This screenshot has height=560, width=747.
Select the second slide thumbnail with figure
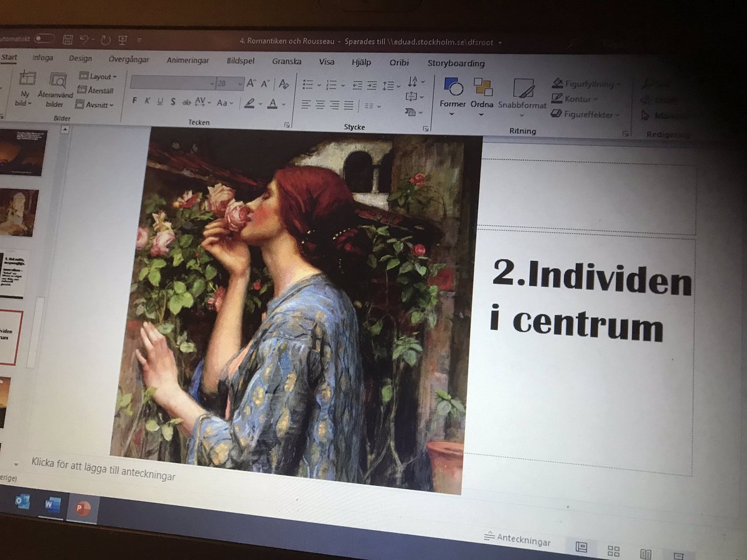pos(18,212)
